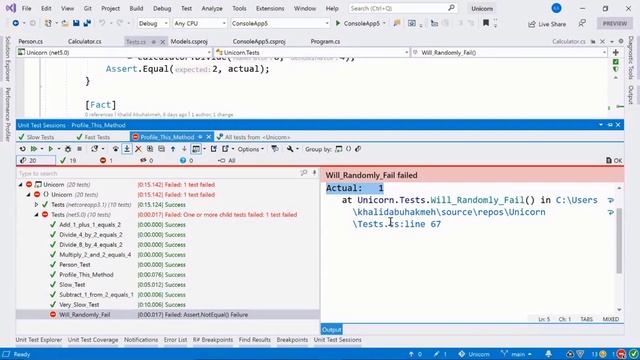Click the Output tab below stack trace
The width and height of the screenshot is (640, 360).
331,329
